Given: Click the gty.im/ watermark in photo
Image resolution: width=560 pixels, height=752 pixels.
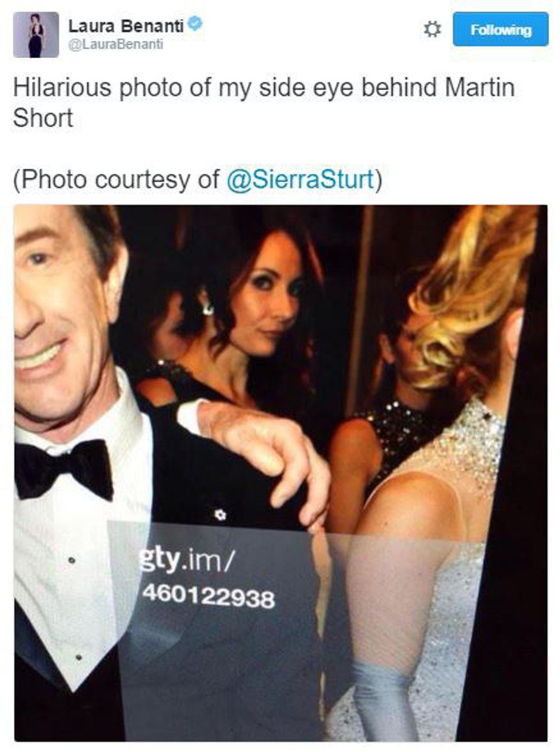Looking at the screenshot, I should tap(185, 561).
